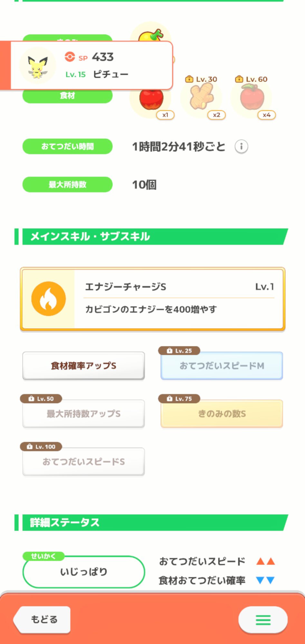The height and width of the screenshot is (644, 305).
Task: Tap the berry icon above ingredients
Action: [151, 34]
